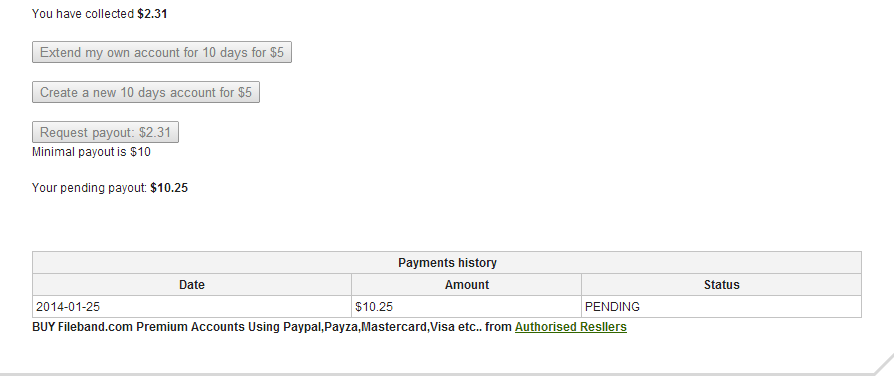Click the 'You have collected' text
Viewport: 894px width, 379px height.
click(83, 14)
